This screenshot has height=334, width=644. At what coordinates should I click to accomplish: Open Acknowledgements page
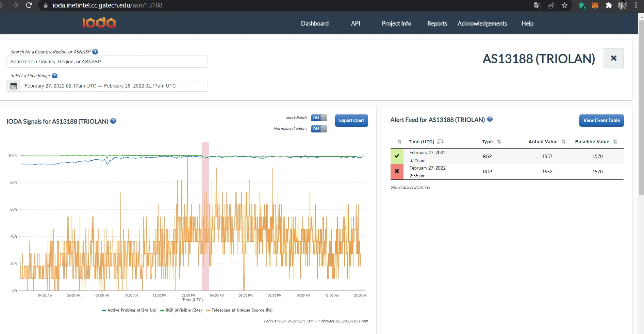tap(482, 23)
